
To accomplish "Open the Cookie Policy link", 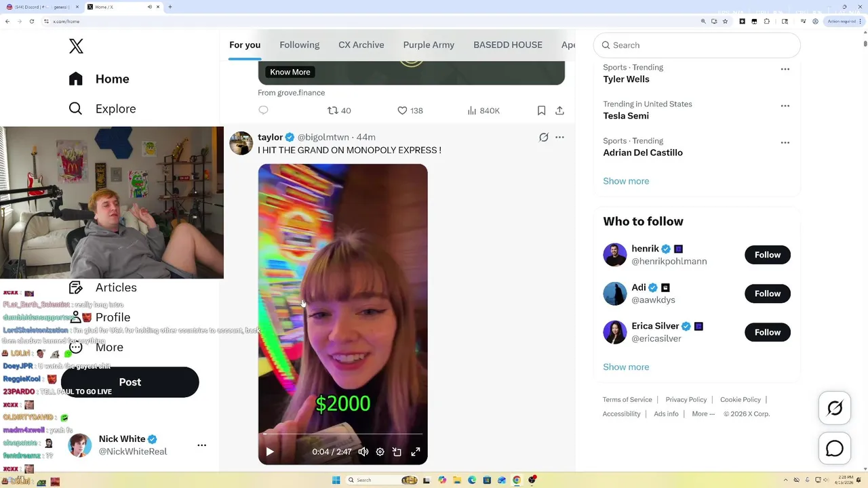I will (x=741, y=400).
